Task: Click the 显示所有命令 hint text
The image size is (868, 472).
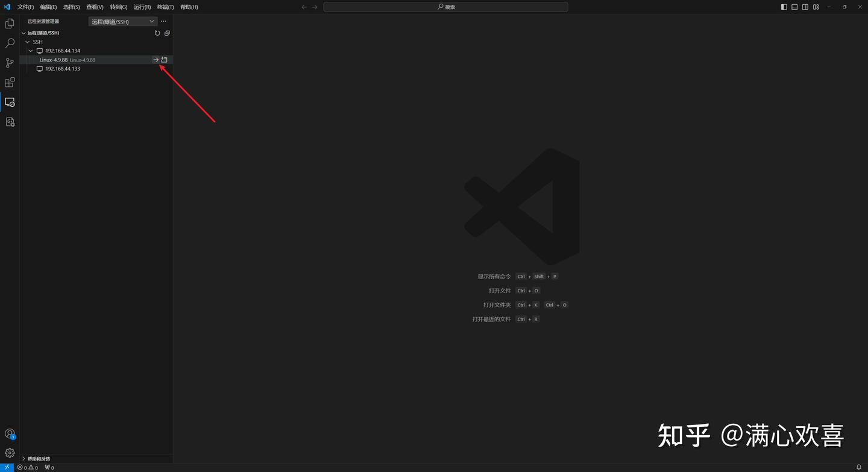Action: [x=494, y=277]
